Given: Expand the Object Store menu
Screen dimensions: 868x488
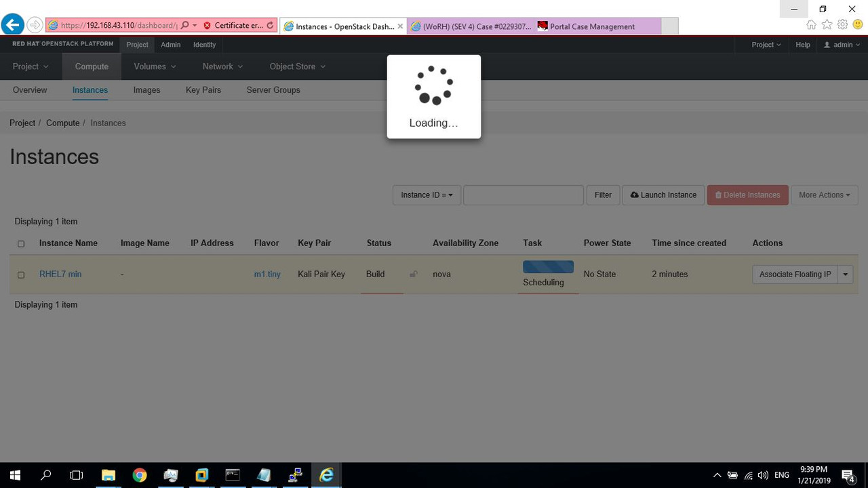Looking at the screenshot, I should (297, 66).
